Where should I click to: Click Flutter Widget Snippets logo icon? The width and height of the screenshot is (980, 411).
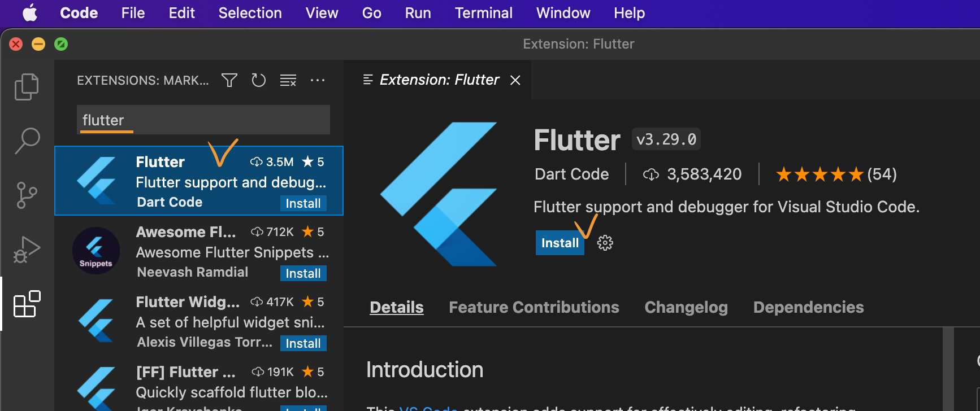pos(97,321)
